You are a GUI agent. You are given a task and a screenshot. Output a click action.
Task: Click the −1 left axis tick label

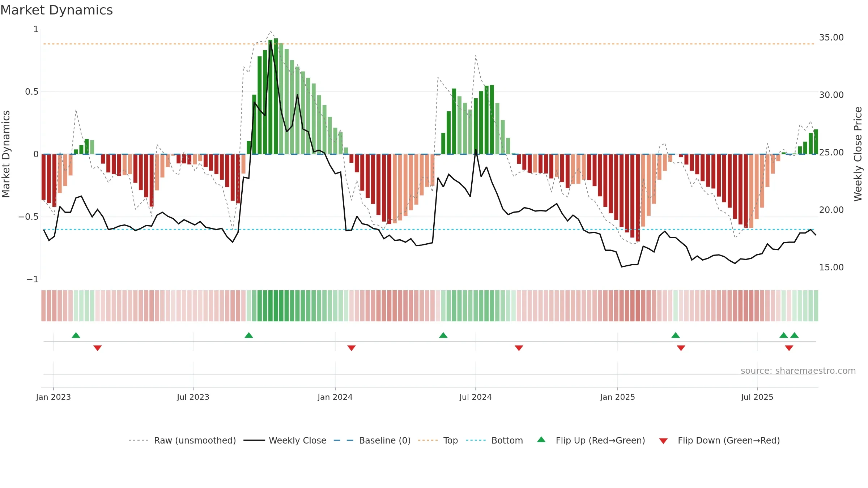(x=33, y=279)
